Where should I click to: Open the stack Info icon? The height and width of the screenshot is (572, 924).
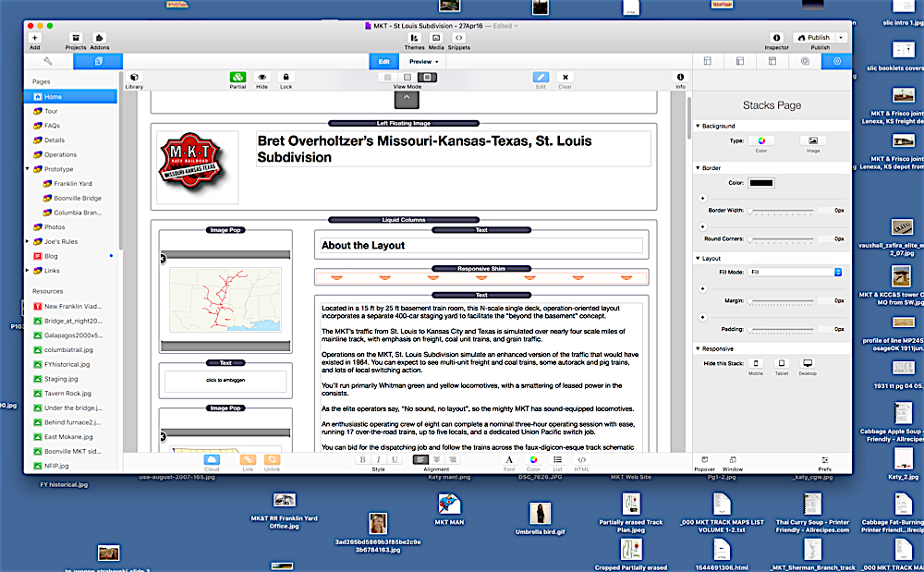pos(680,78)
